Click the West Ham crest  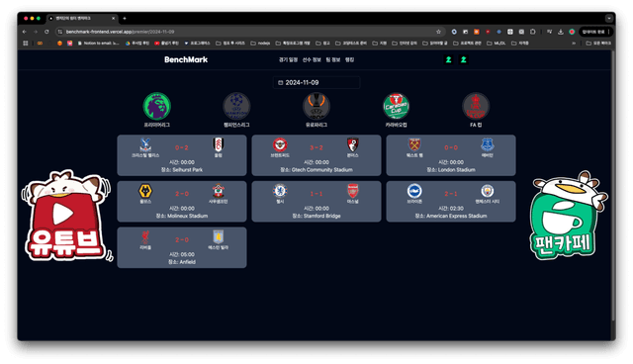[x=414, y=144]
